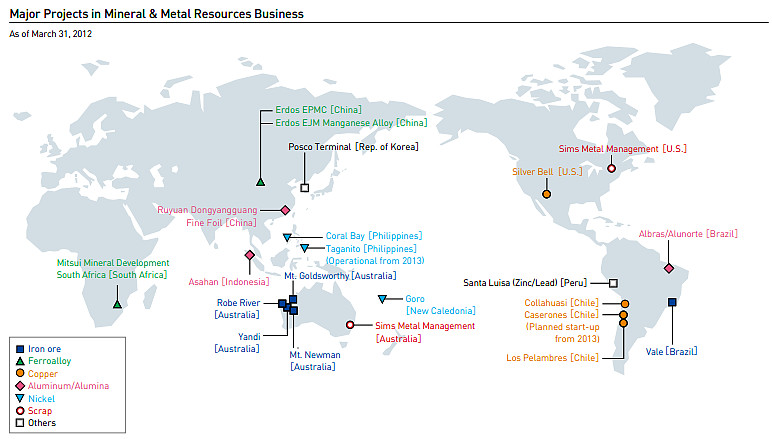Click the Others legend square icon
Screen dimensions: 772x439
[20, 423]
